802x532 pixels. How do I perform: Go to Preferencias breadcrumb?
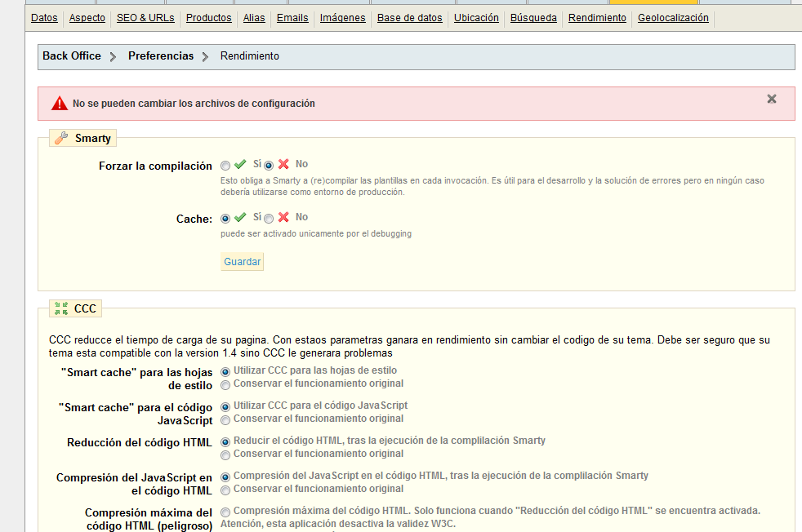point(161,56)
